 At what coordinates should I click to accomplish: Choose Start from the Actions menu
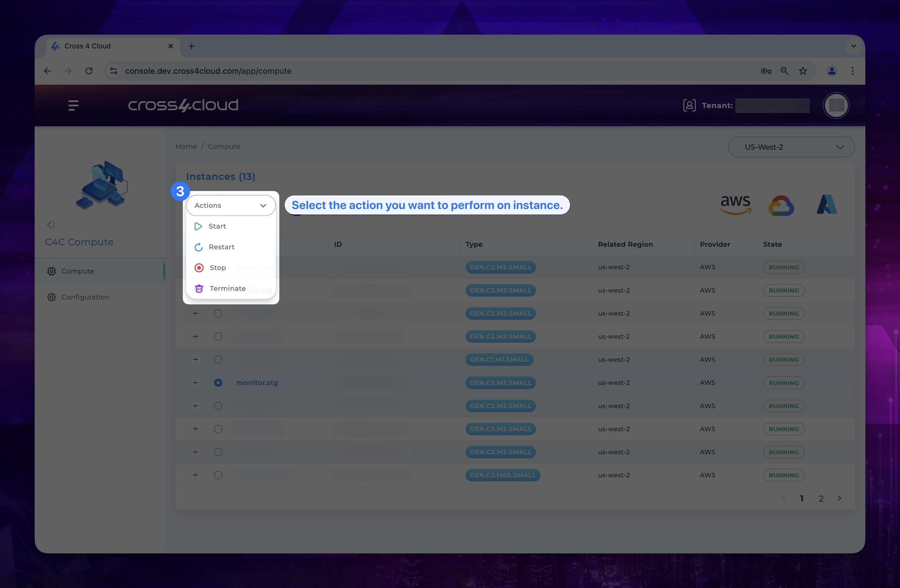[231, 226]
